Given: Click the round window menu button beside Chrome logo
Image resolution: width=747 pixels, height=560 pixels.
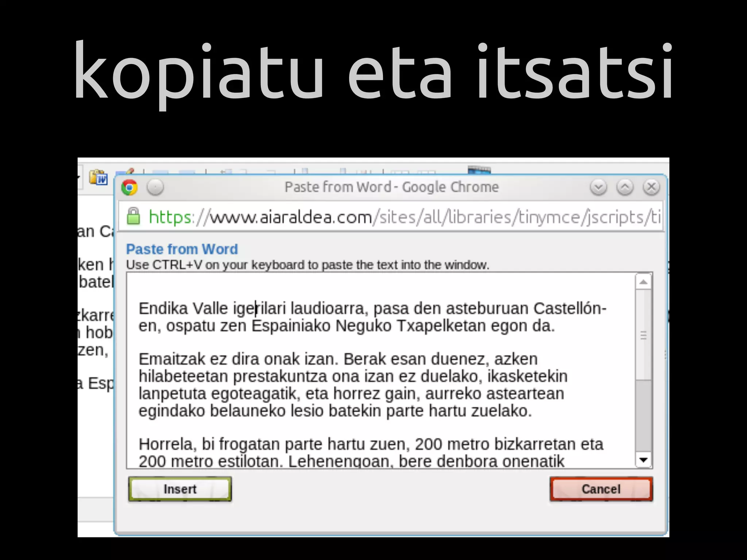Looking at the screenshot, I should pos(155,187).
